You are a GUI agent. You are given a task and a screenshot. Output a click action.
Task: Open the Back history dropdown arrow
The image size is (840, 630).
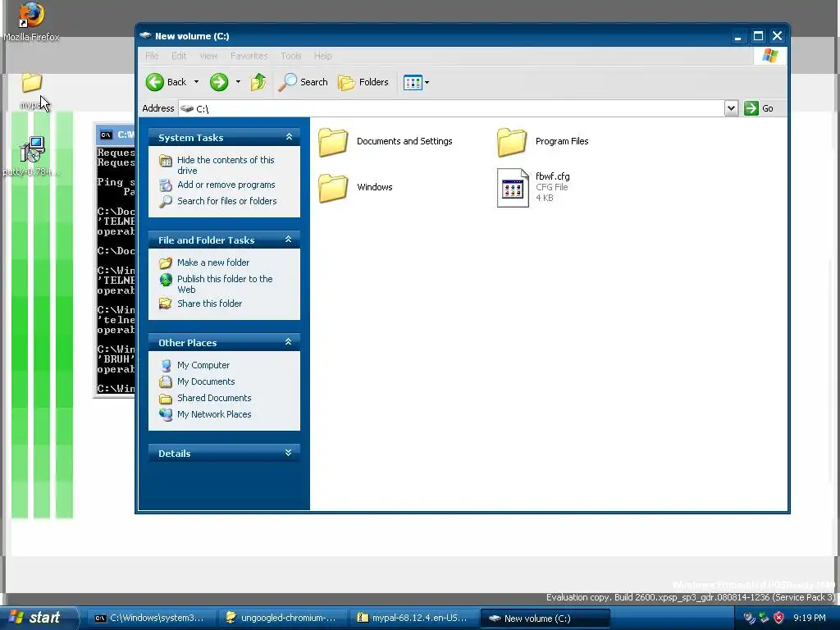[x=196, y=82]
